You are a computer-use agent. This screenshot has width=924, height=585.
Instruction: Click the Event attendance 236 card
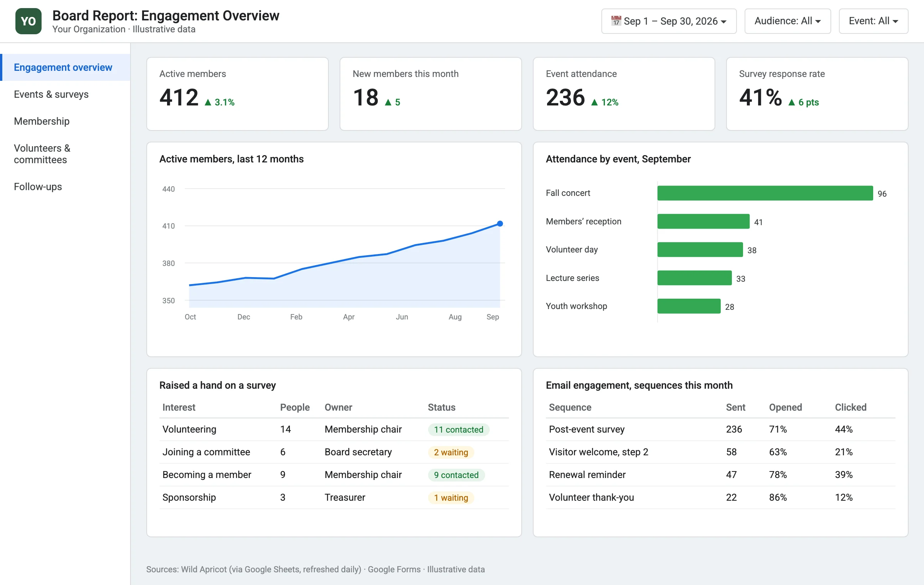pos(624,94)
